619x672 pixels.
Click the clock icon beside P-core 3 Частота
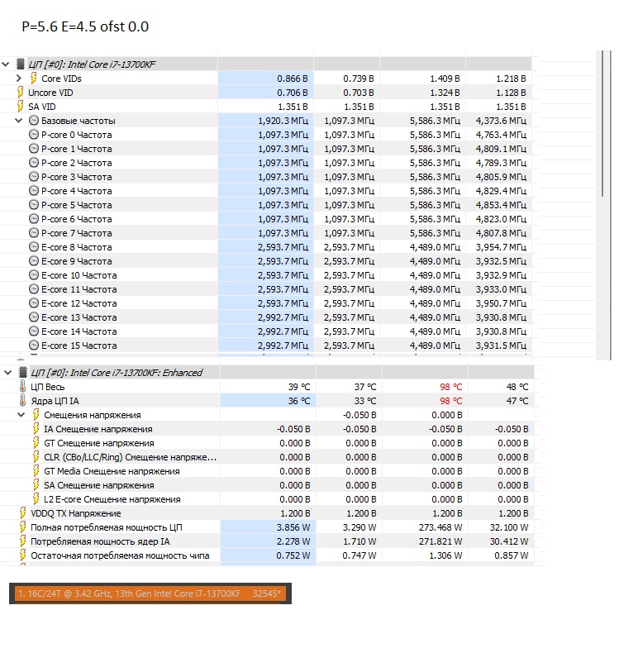coord(34,177)
